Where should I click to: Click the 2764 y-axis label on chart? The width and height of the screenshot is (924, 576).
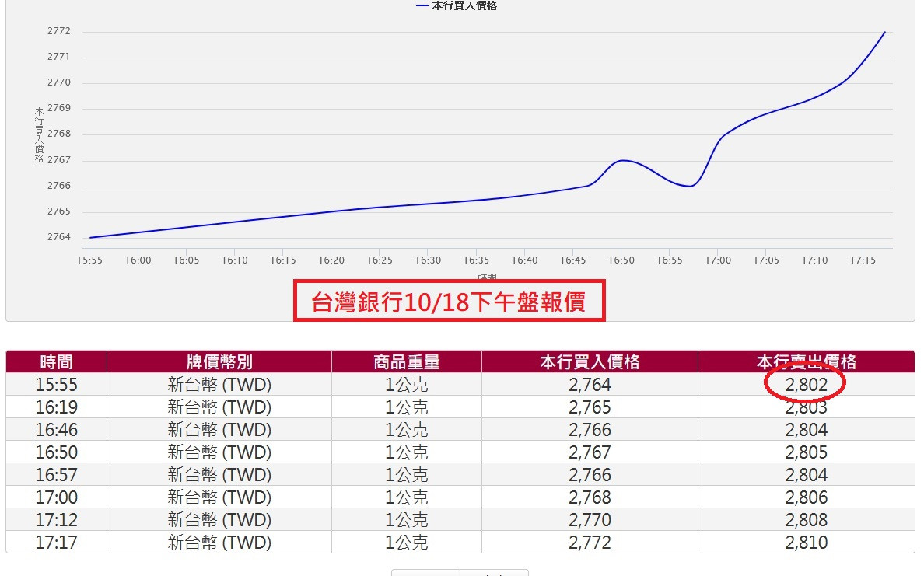point(59,237)
